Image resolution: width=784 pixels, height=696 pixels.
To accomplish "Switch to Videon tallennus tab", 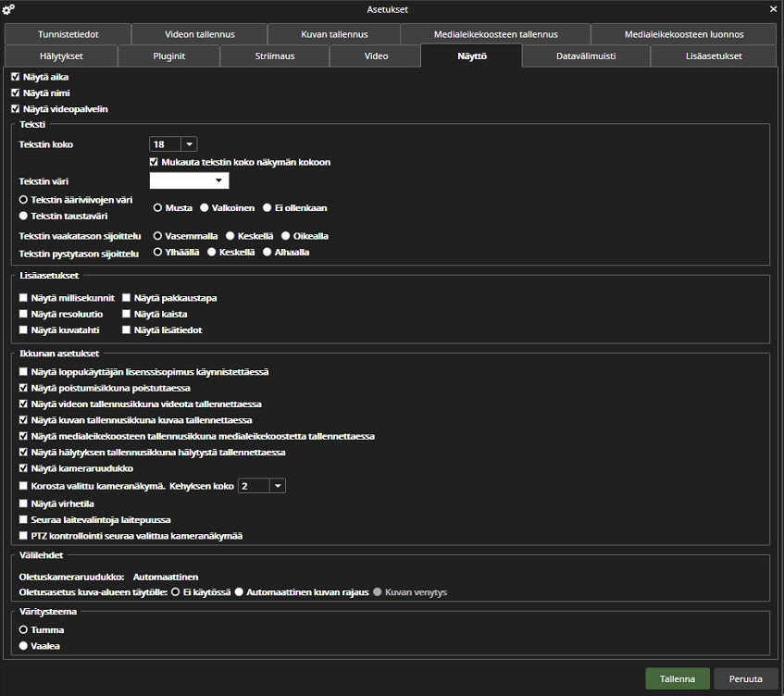I will point(200,34).
